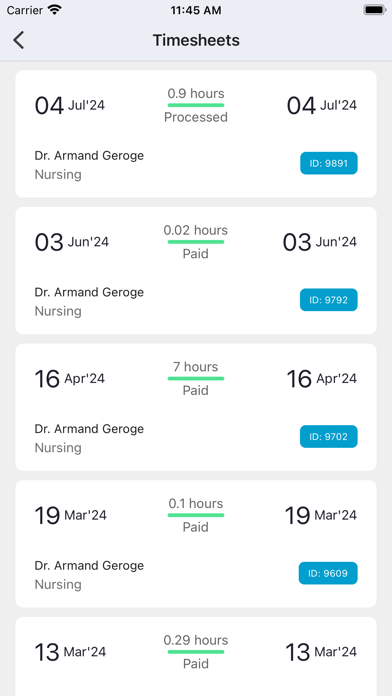392x696 pixels.
Task: Select the ID: 9609 badge
Action: coord(328,573)
